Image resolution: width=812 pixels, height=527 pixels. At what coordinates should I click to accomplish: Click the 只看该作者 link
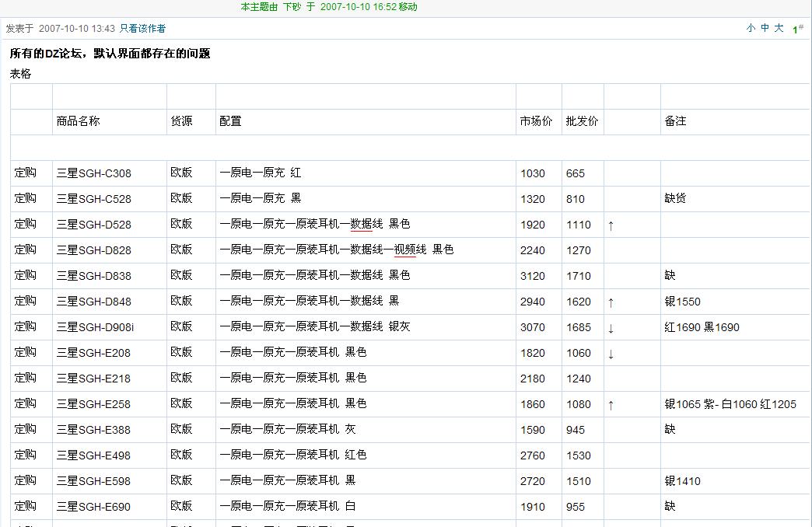[142, 29]
